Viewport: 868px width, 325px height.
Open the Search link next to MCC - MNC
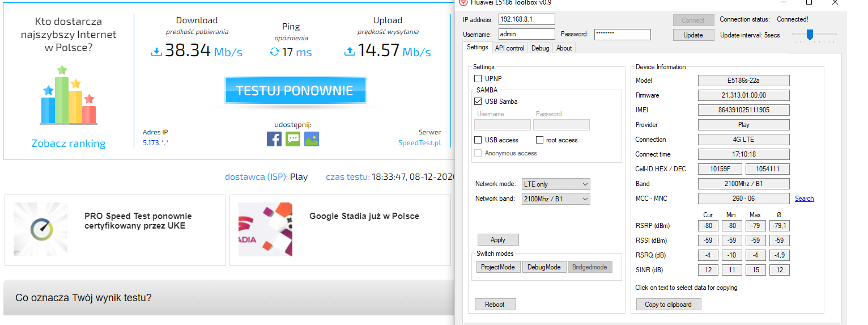[804, 199]
